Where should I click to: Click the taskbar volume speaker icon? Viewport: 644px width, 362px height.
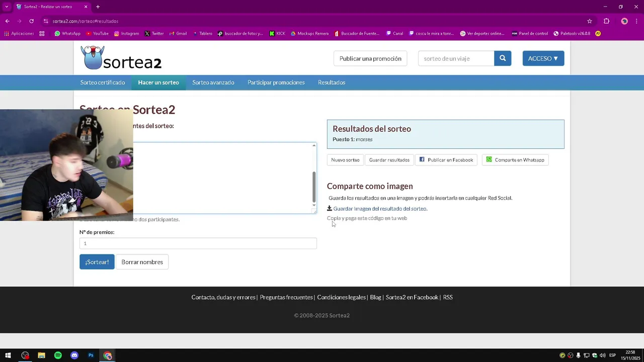602,355
